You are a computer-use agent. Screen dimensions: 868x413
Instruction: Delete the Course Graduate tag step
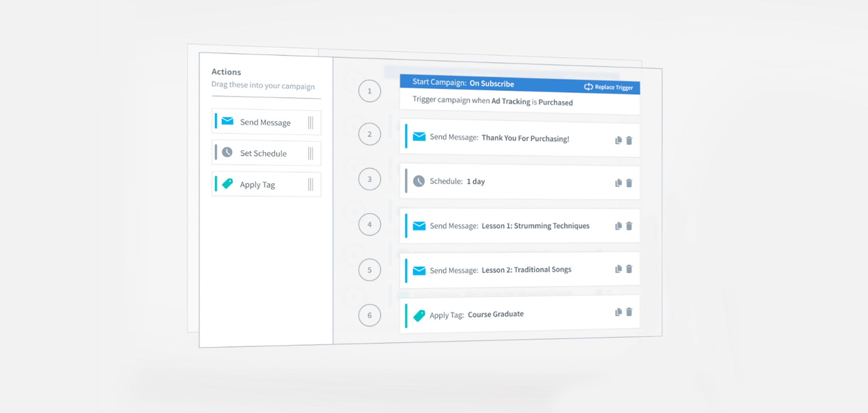tap(629, 312)
